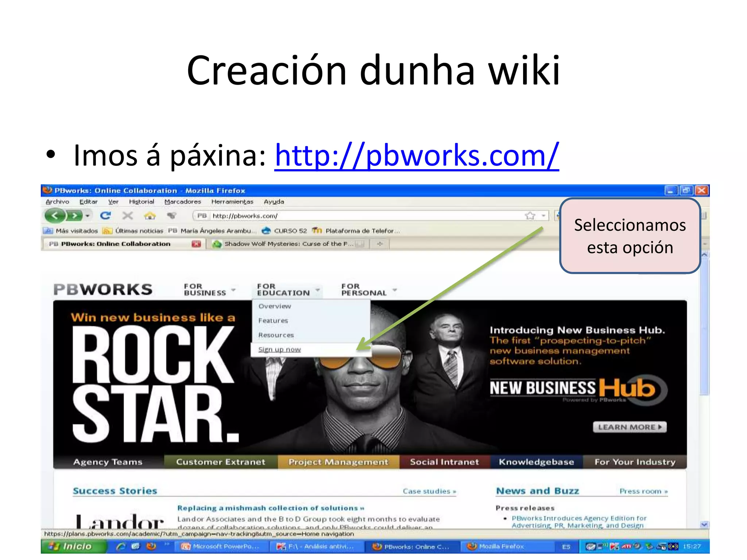Image resolution: width=747 pixels, height=560 pixels.
Task: Open the Marcadores menu
Action: click(x=182, y=202)
